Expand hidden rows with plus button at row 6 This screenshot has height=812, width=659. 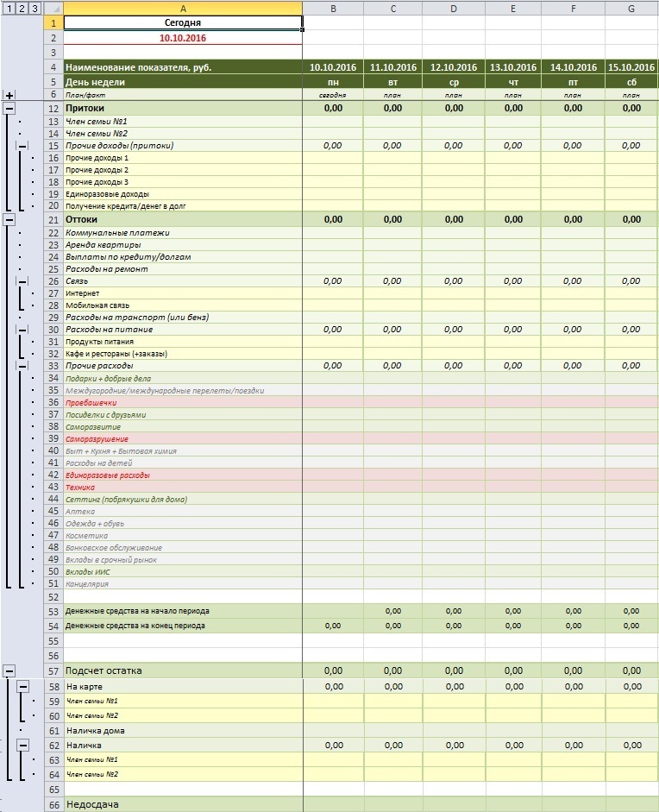pyautogui.click(x=9, y=95)
